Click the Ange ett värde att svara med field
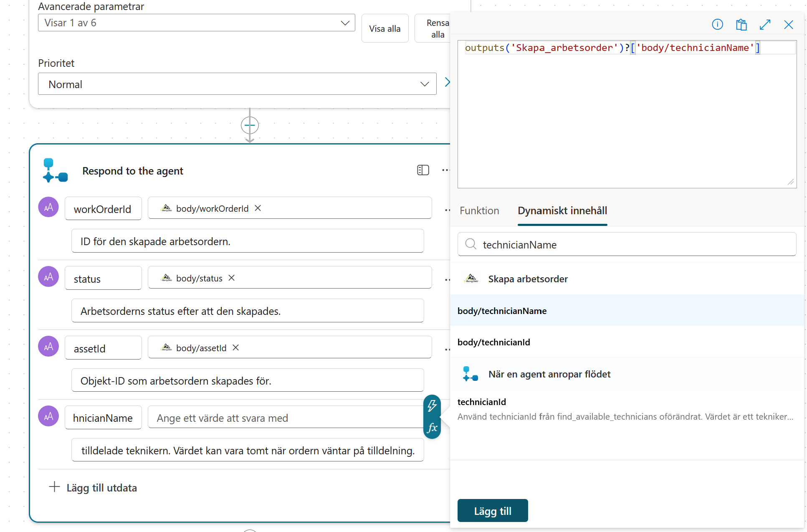Viewport: 807px width, 532px height. [286, 418]
